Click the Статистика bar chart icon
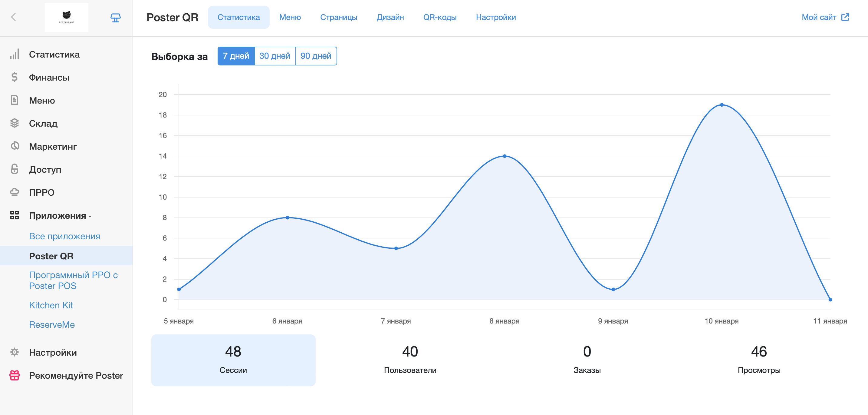Image resolution: width=868 pixels, height=415 pixels. 15,54
